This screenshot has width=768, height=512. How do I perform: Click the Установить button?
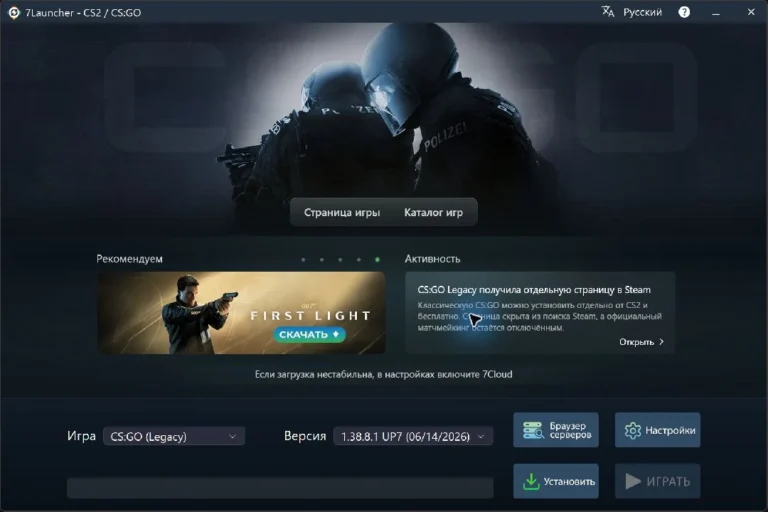(556, 481)
